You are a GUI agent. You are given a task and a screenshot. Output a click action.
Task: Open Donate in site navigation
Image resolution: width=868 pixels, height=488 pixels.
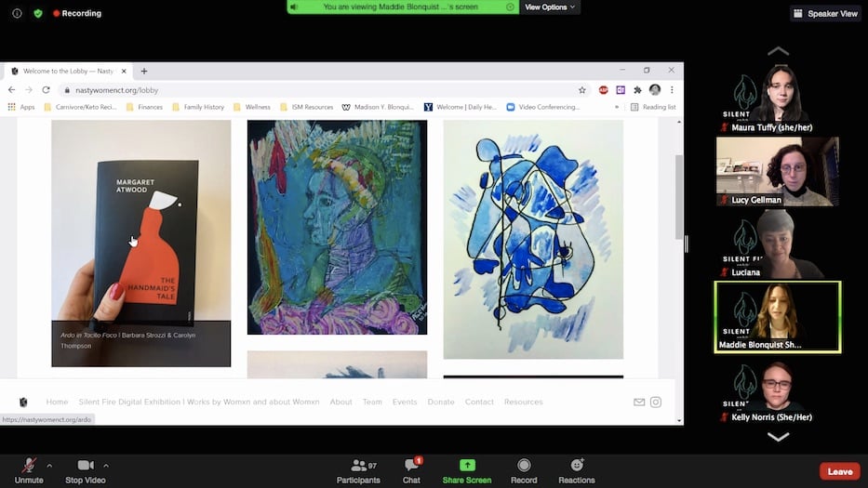pyautogui.click(x=441, y=402)
